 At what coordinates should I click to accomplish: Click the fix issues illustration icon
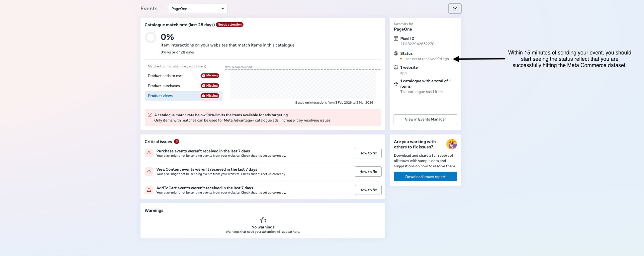click(452, 144)
